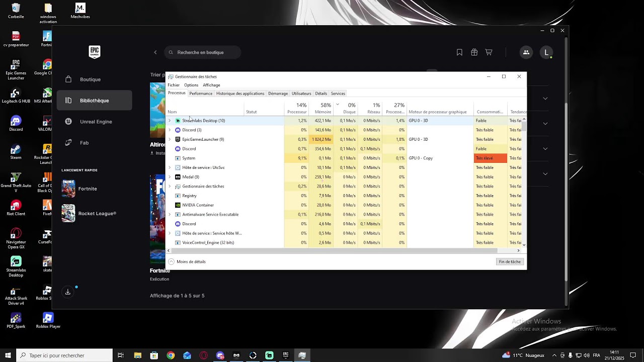Open the taskbar Discord icon
The width and height of the screenshot is (644, 362).
[x=220, y=355]
